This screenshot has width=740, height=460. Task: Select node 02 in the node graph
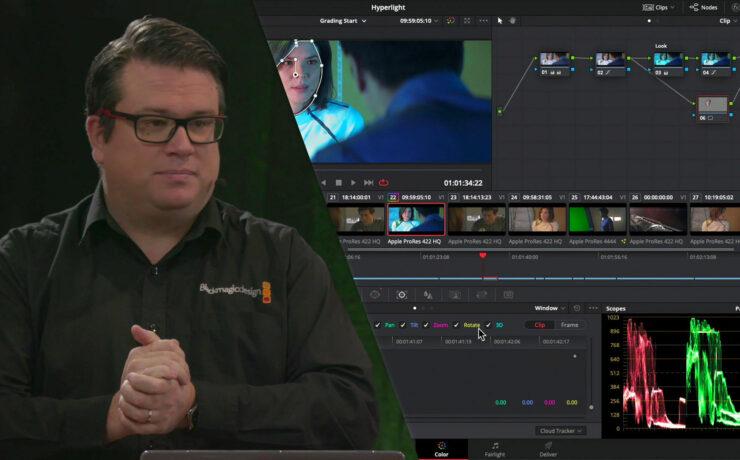[610, 64]
